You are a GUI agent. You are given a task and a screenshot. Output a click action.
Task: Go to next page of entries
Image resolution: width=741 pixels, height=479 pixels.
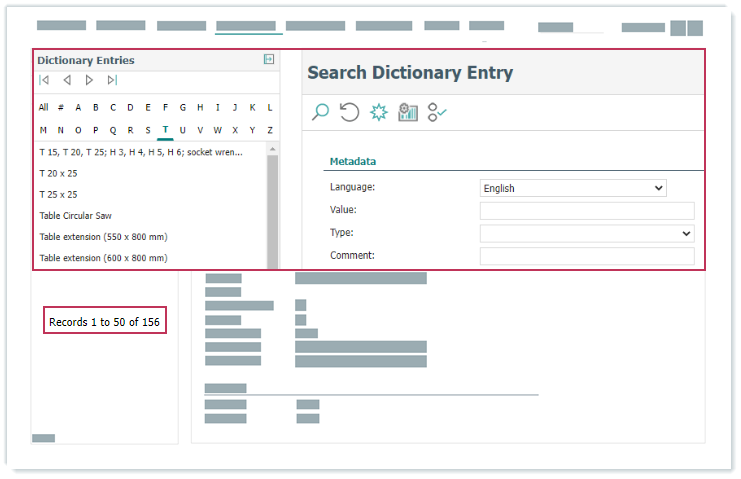tap(89, 80)
